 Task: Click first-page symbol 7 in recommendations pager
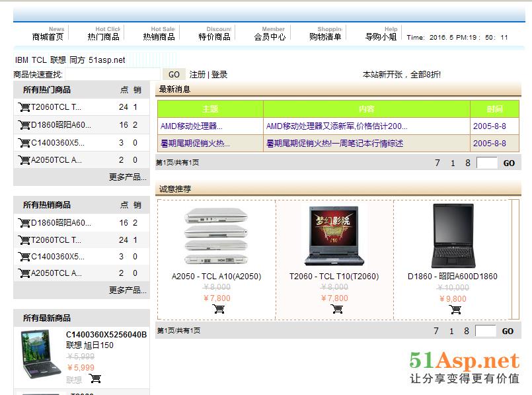click(436, 331)
